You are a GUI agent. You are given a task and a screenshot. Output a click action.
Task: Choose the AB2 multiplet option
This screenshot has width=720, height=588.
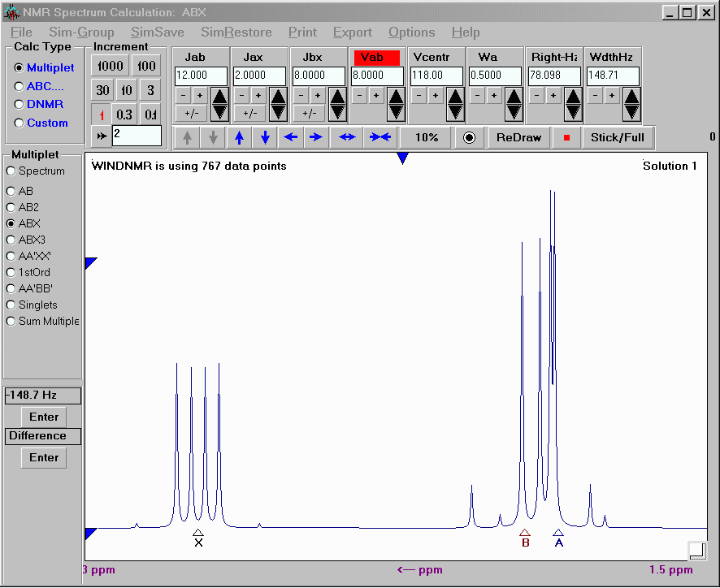11,207
